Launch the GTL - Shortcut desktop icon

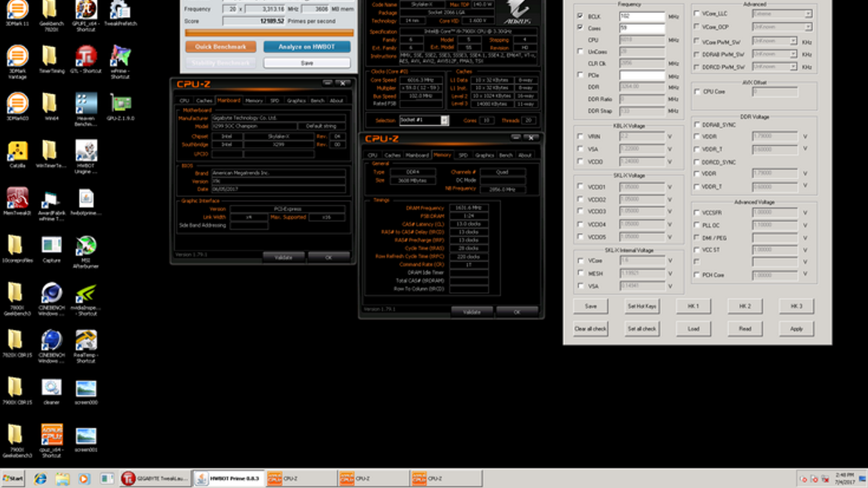[x=86, y=60]
